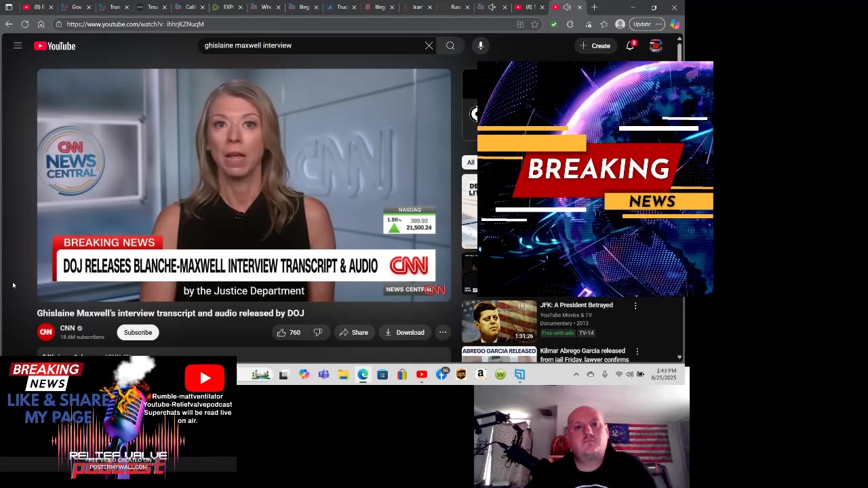Open the Copilot icon in Edge toolbar

pos(675,24)
